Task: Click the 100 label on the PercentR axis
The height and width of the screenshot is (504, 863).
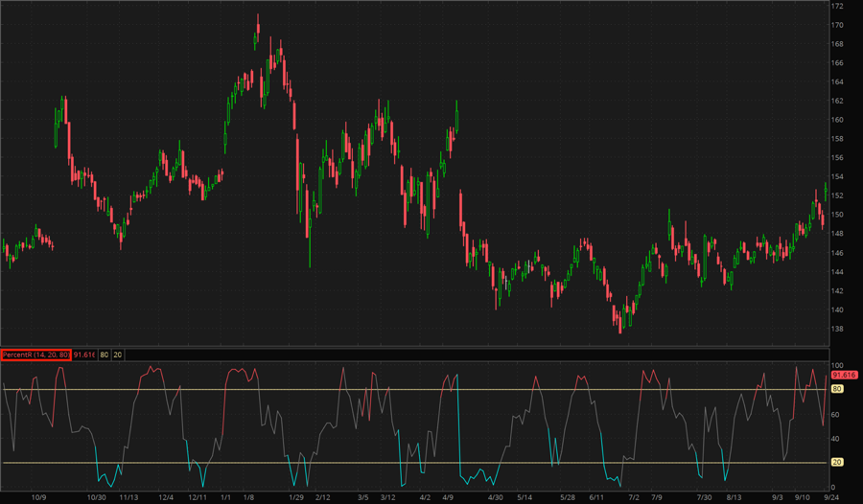Action: 837,366
